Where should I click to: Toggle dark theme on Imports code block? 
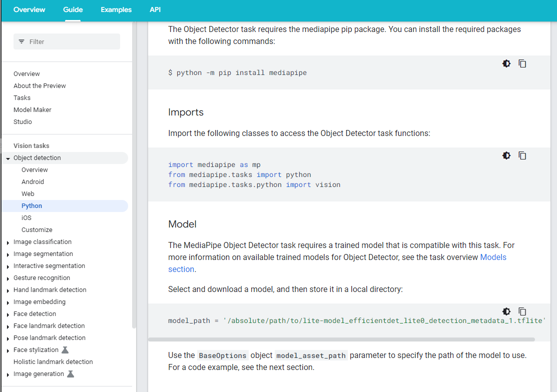506,155
